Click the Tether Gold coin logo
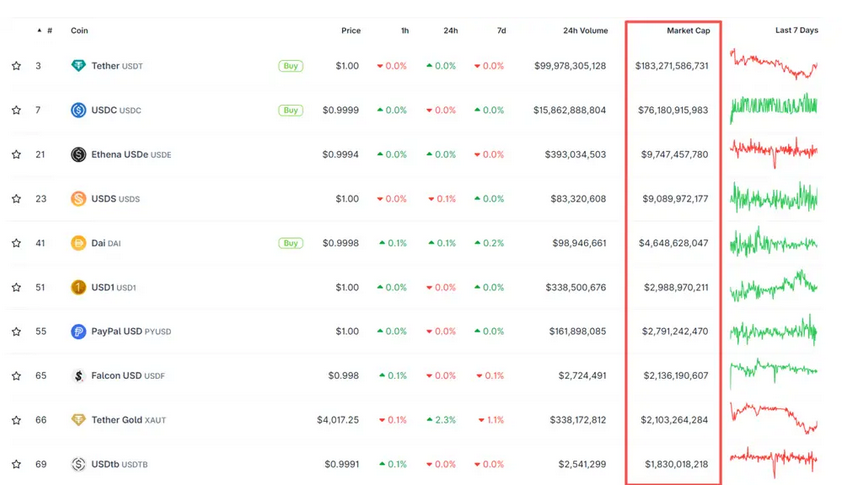 pos(78,420)
